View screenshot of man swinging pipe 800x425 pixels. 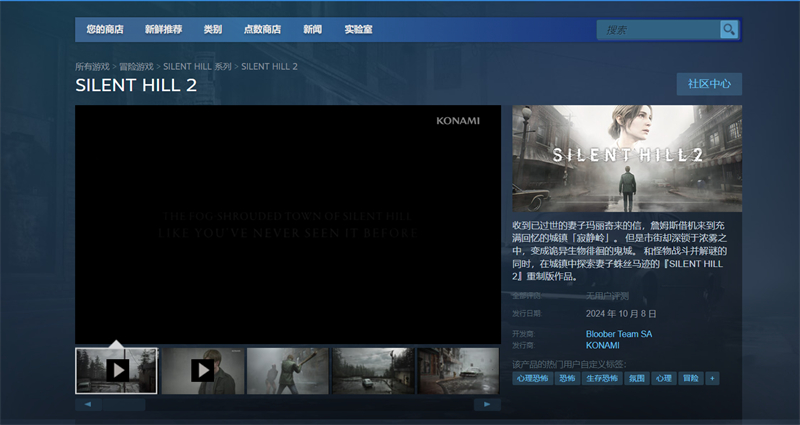[288, 371]
